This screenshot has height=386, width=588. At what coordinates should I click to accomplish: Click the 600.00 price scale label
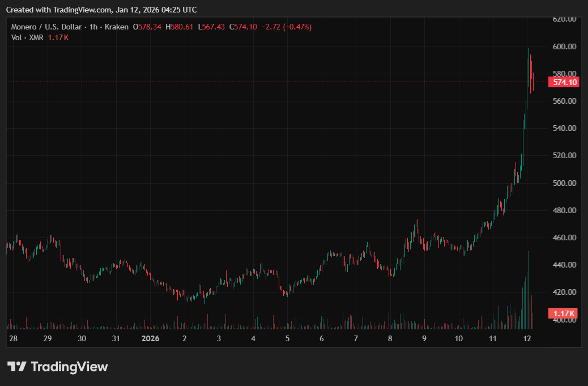point(564,46)
